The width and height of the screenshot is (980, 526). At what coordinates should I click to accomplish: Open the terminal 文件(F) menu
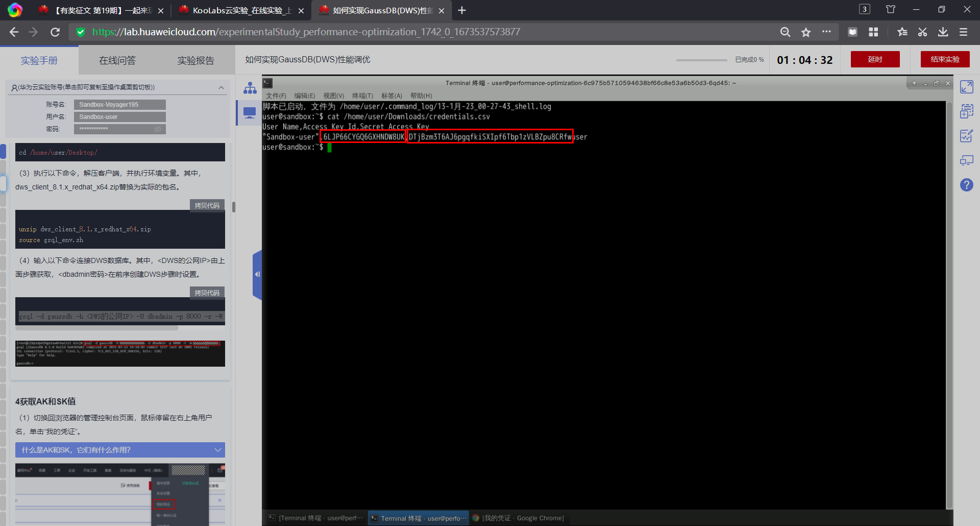[276, 96]
